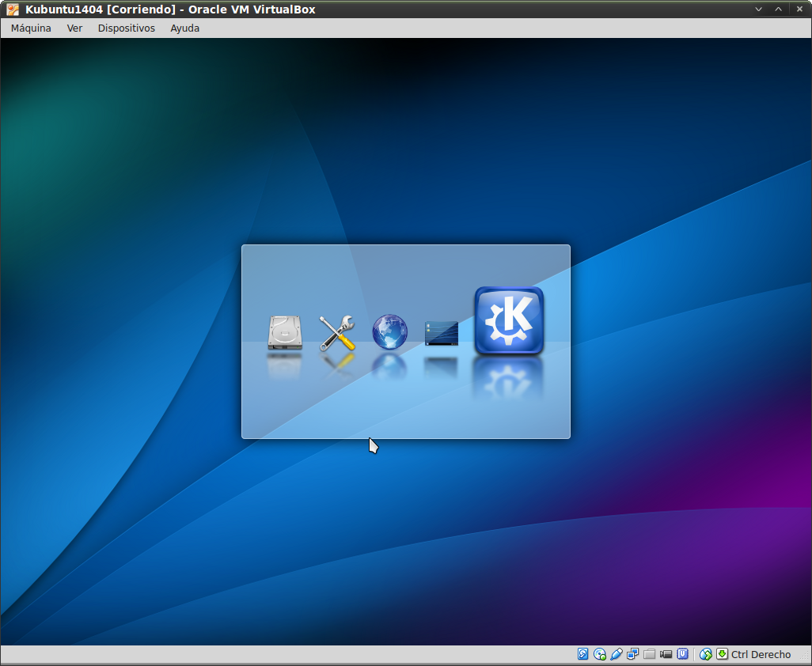Viewport: 812px width, 666px height.
Task: Open the Ayuda menu
Action: 184,28
